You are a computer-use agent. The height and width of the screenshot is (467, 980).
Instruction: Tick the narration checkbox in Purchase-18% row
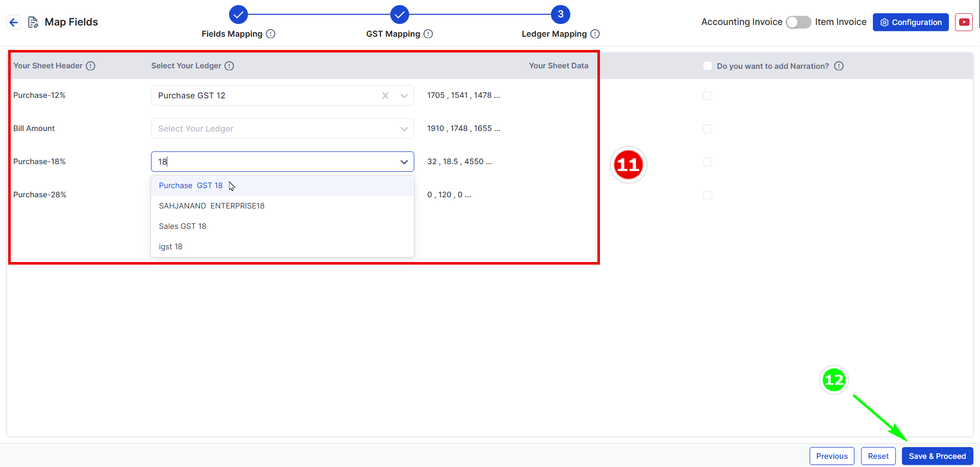tap(707, 162)
